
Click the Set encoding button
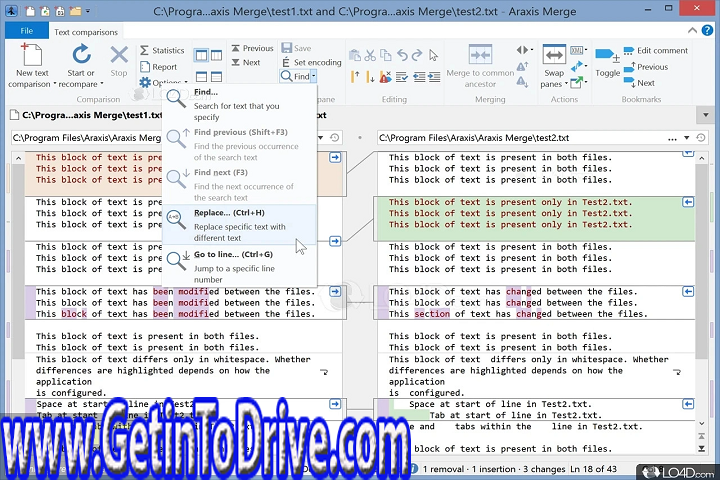click(x=311, y=62)
